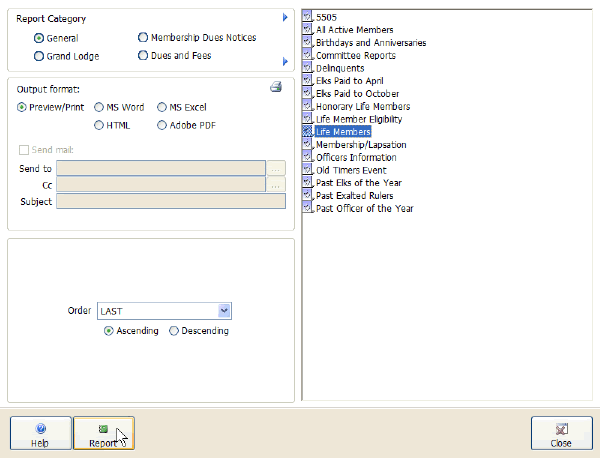600x458 pixels.
Task: Click the Help button
Action: click(40, 434)
